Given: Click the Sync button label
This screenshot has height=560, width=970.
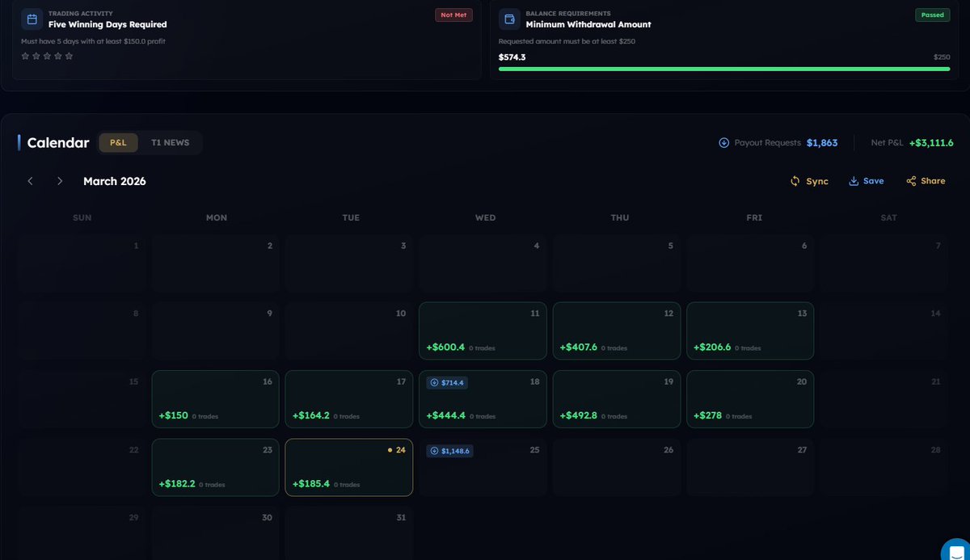Looking at the screenshot, I should tap(817, 181).
